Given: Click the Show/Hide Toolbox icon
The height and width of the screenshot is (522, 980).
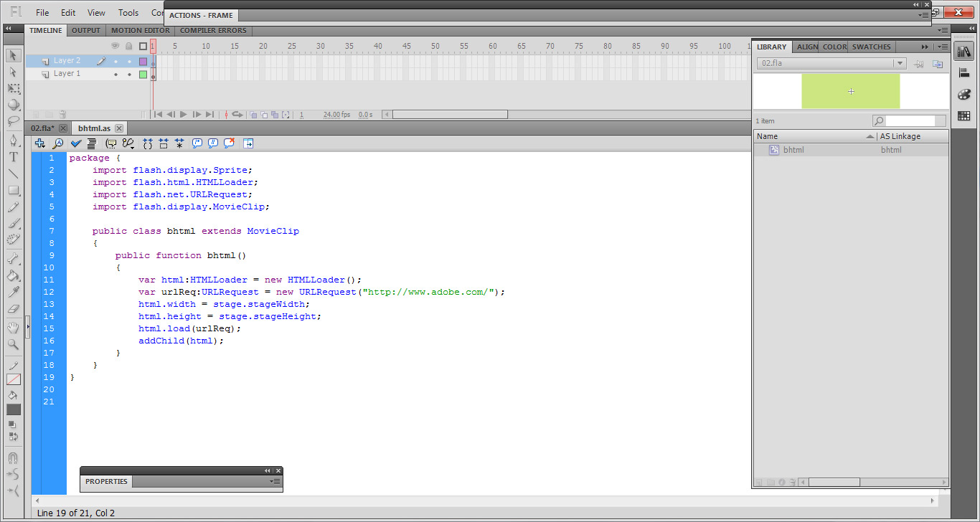Looking at the screenshot, I should [x=248, y=143].
